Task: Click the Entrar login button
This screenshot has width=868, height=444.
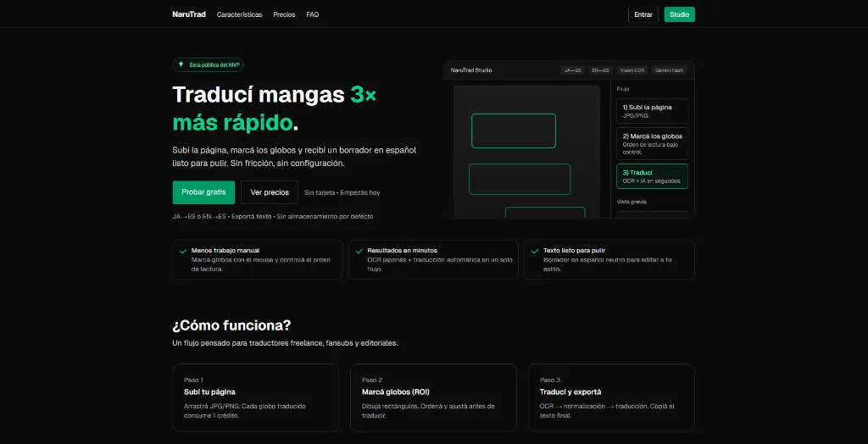Action: click(643, 14)
